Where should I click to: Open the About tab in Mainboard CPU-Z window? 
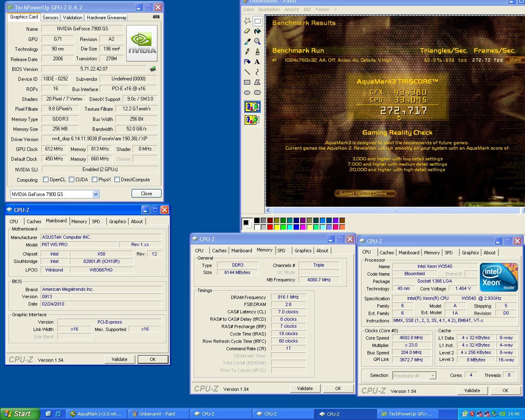pos(137,221)
